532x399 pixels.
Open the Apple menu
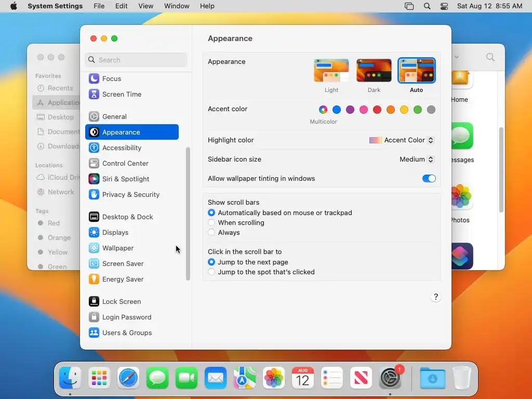point(14,6)
